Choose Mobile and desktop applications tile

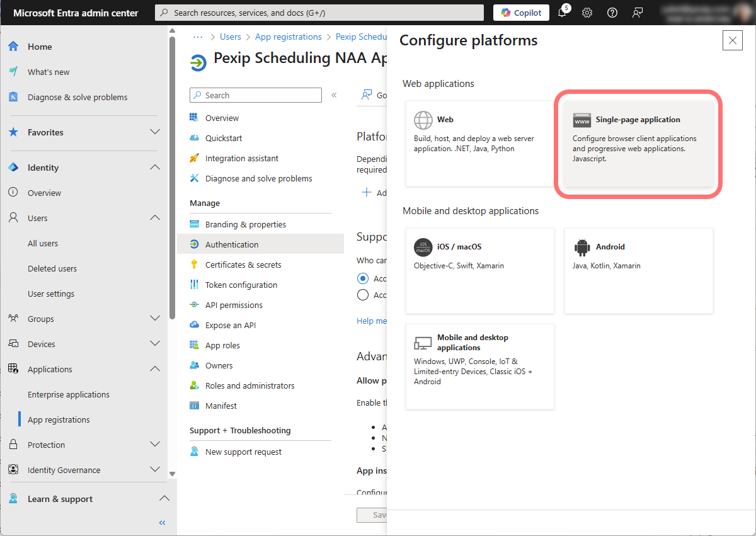tap(479, 366)
